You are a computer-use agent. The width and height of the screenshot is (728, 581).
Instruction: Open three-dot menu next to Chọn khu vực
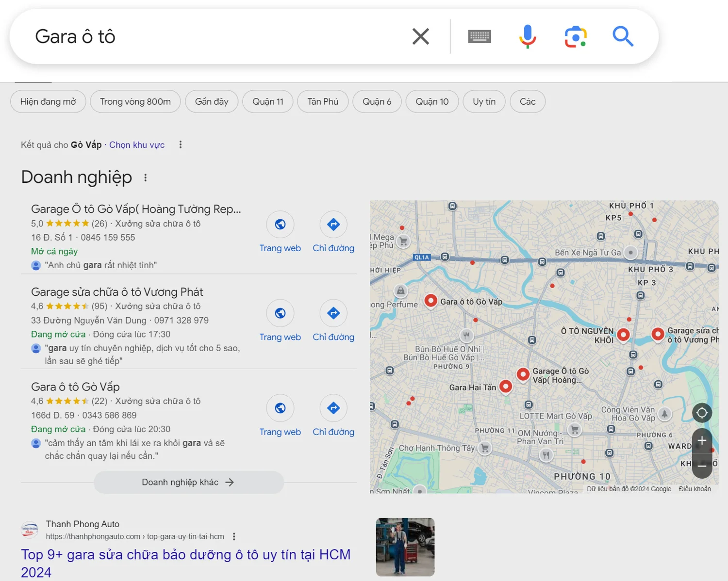point(181,145)
